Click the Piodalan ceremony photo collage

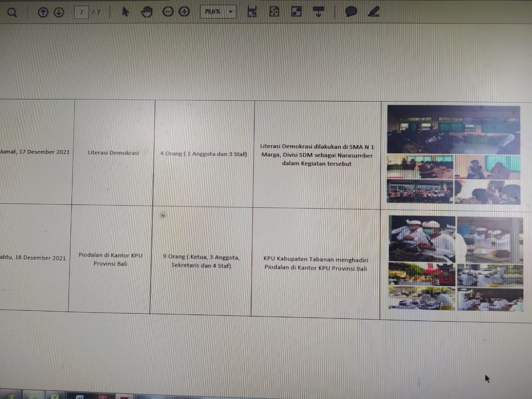(x=456, y=263)
